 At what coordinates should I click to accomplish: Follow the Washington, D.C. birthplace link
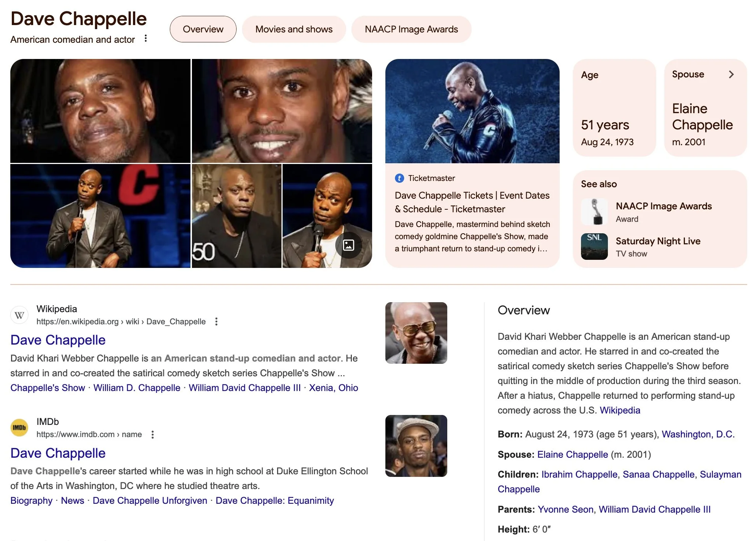[698, 434]
